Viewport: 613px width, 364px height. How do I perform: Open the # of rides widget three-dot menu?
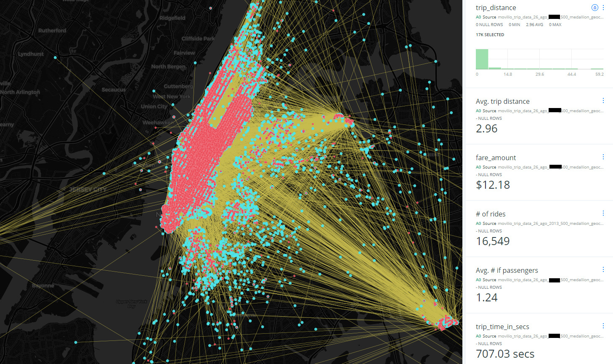tap(603, 213)
